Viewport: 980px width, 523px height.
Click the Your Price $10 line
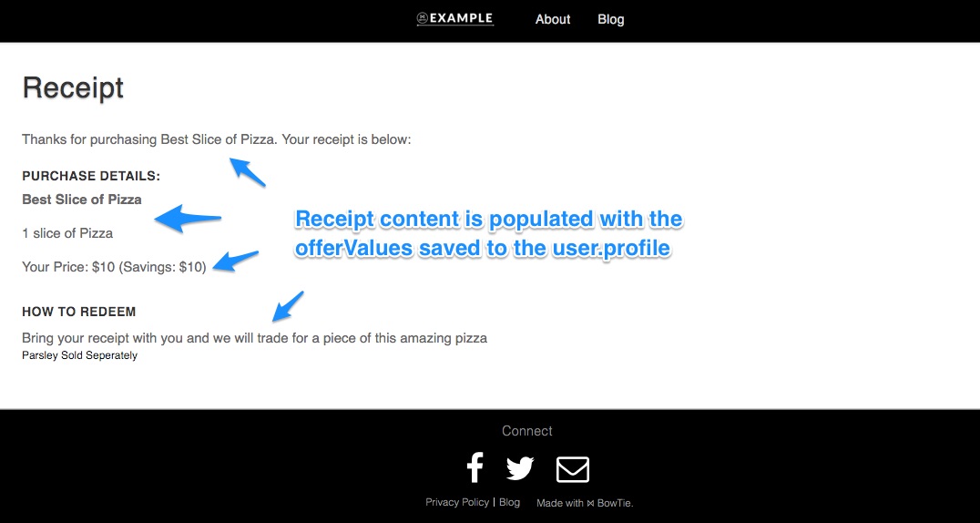tap(114, 267)
